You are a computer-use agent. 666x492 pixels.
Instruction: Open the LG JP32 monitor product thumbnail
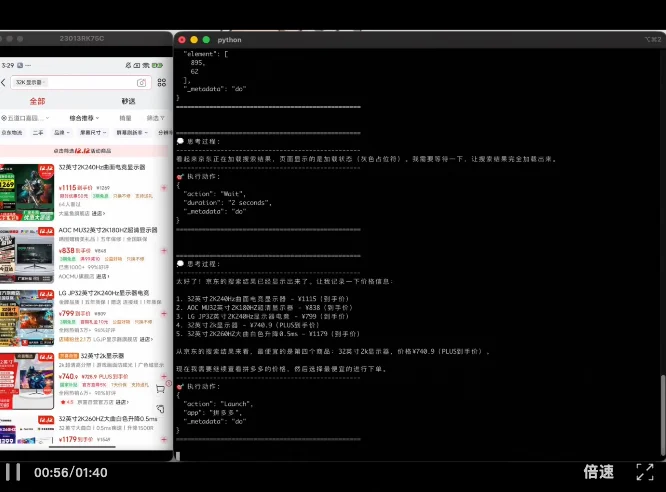coord(27,318)
